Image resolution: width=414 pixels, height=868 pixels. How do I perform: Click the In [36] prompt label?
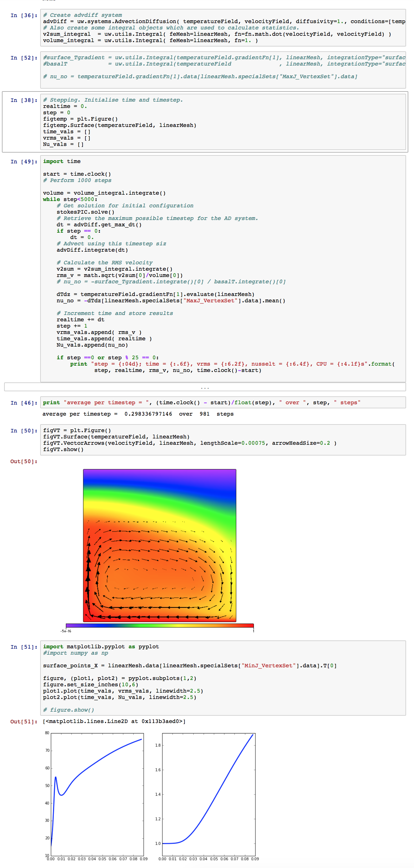pos(24,16)
